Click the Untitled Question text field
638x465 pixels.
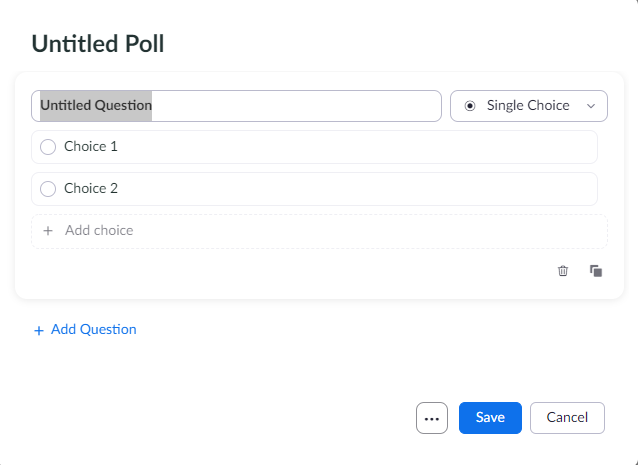pyautogui.click(x=236, y=106)
